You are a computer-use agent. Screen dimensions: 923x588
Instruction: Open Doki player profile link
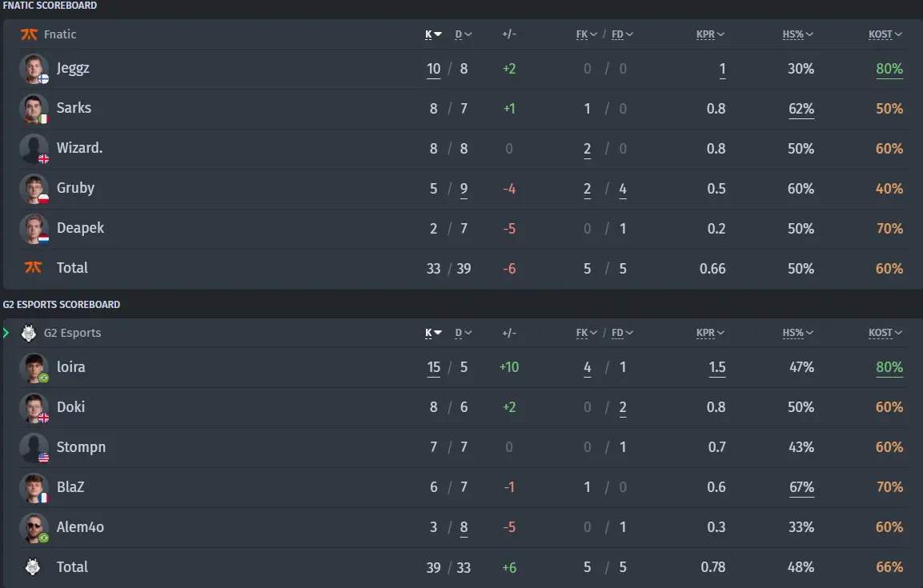(x=70, y=407)
